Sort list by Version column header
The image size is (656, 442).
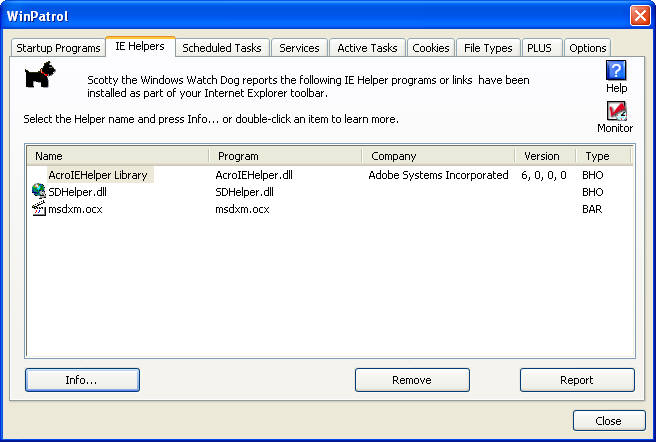[x=546, y=156]
